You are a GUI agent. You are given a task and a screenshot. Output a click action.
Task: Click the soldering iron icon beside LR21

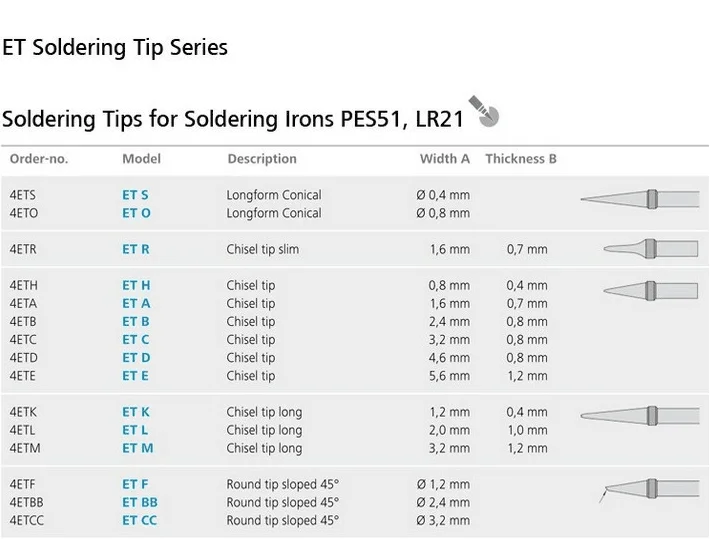tap(483, 113)
